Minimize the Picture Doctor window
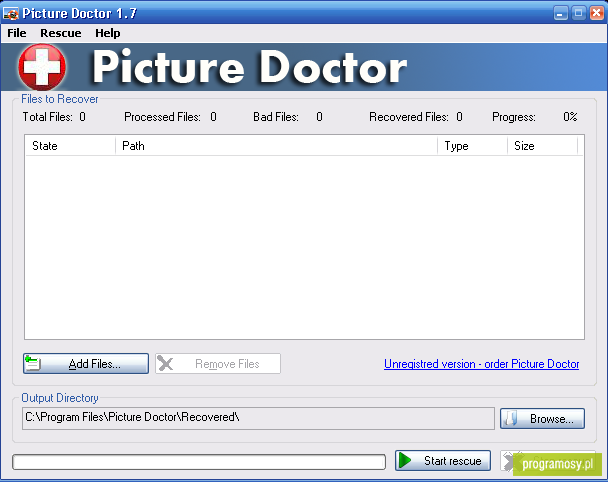Image resolution: width=608 pixels, height=482 pixels. coord(560,14)
